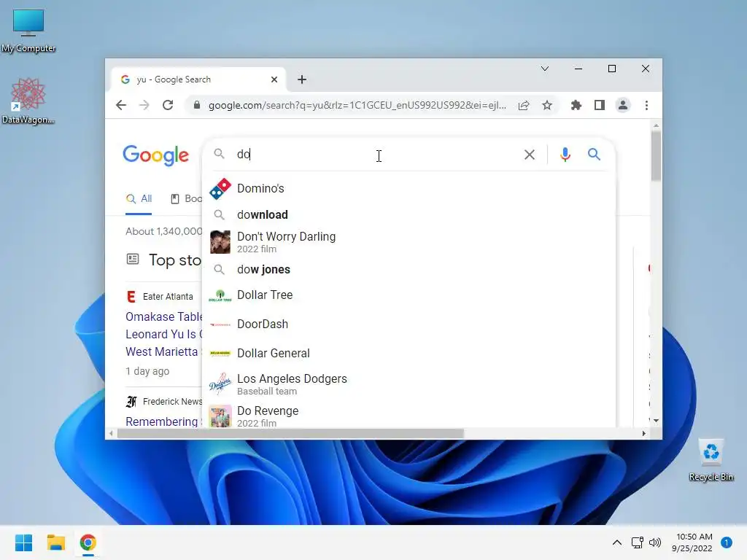Click the Eater Atlanta source label
This screenshot has height=560, width=747.
[x=168, y=297]
